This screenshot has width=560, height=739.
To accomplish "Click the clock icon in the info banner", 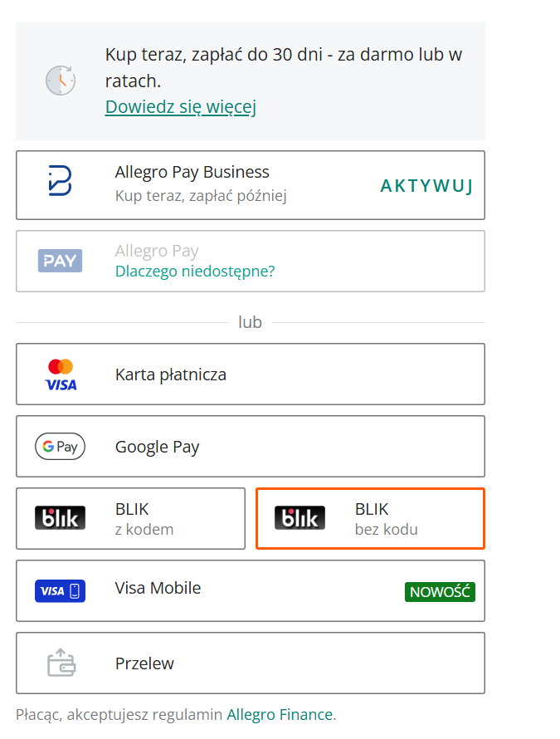I will tap(61, 81).
